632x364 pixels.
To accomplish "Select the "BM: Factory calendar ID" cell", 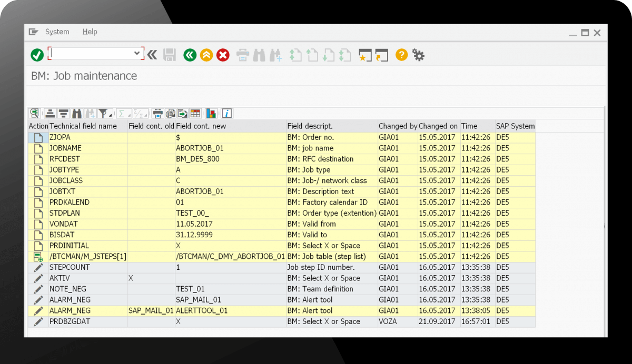I will tap(332, 203).
